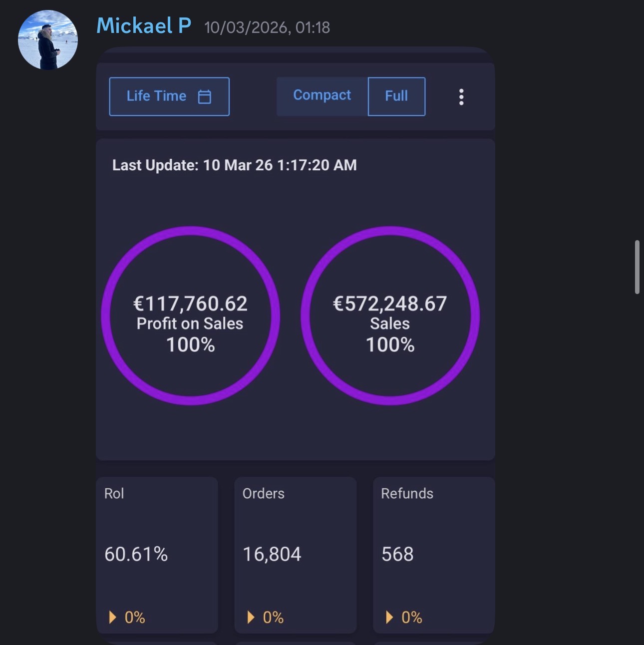Image resolution: width=644 pixels, height=645 pixels.
Task: Click the Last Update timestamp text
Action: coord(234,165)
